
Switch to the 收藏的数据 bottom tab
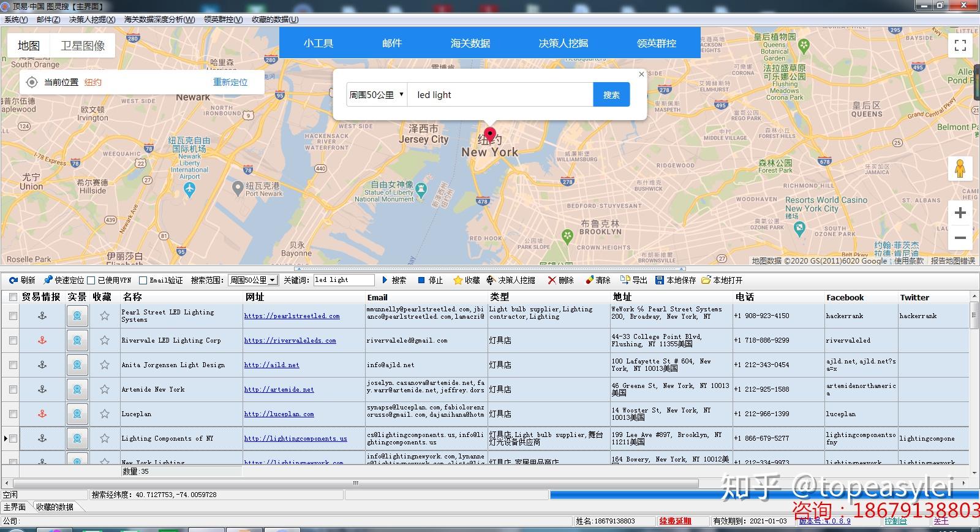(55, 507)
